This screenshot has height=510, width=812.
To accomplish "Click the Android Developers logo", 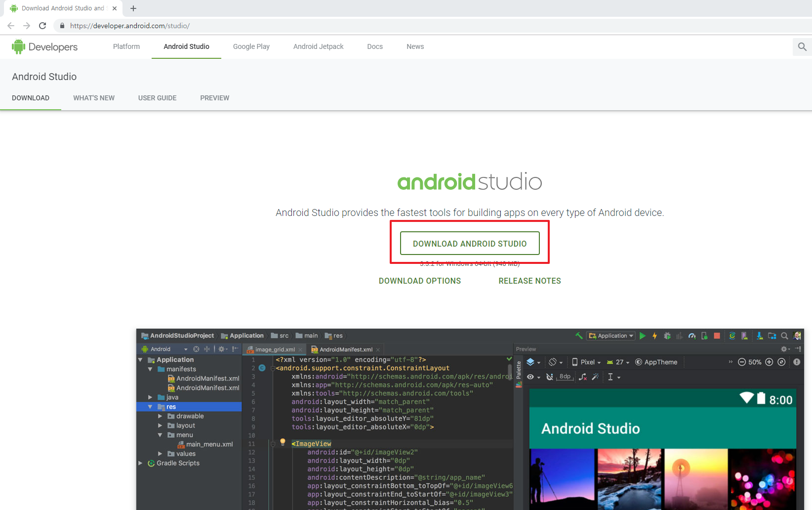I will tap(44, 47).
